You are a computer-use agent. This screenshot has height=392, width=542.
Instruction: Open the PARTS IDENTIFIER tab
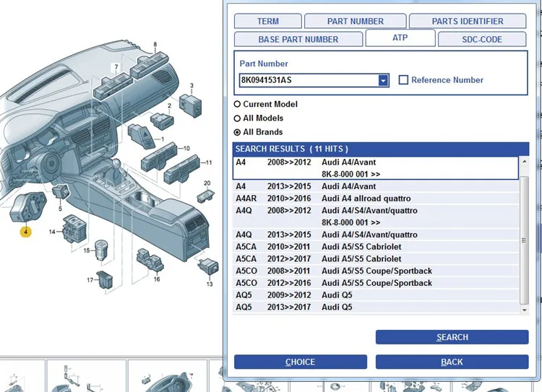468,21
